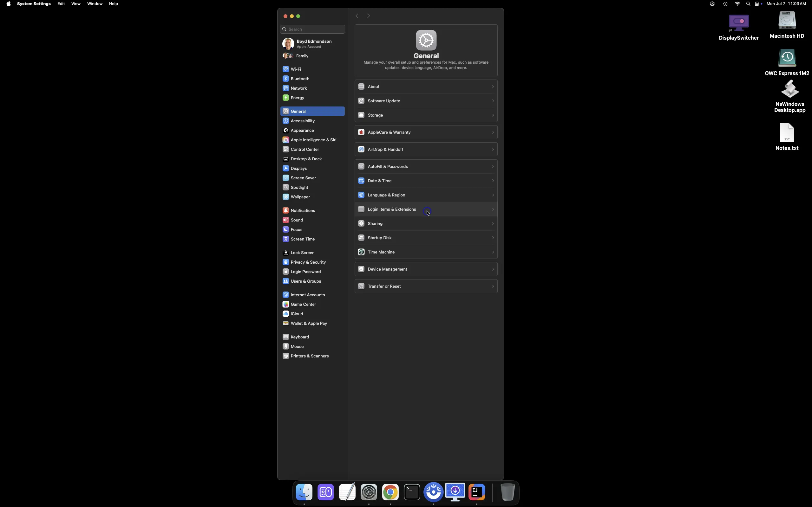Open the Window menu
Viewport: 812px width, 507px height.
[x=95, y=4]
